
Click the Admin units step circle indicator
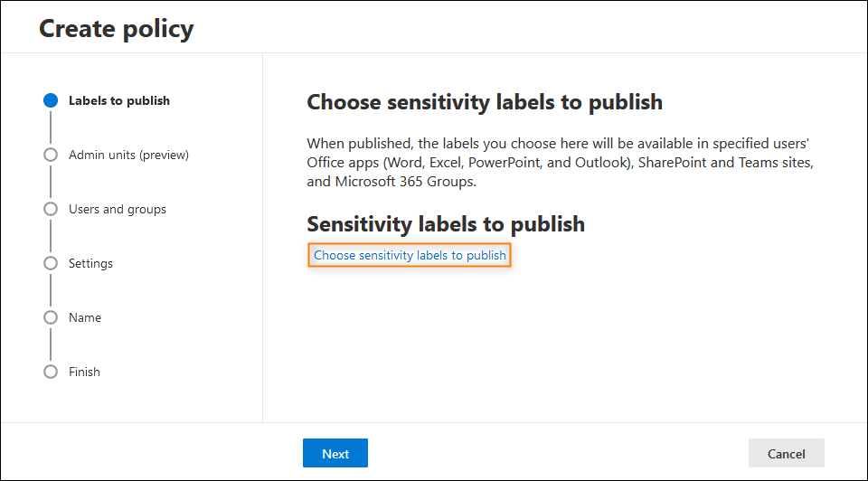51,155
